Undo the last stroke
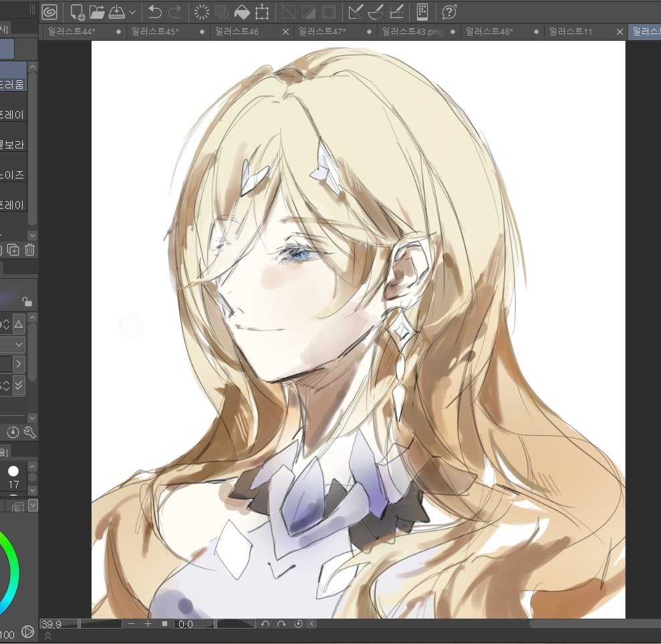This screenshot has width=661, height=644. [154, 12]
